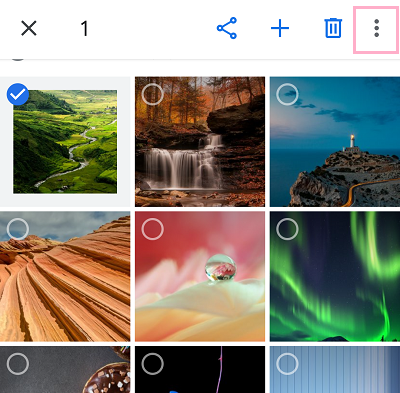Image resolution: width=400 pixels, height=393 pixels.
Task: Open the chocolate donut thumbnail
Action: tap(65, 370)
